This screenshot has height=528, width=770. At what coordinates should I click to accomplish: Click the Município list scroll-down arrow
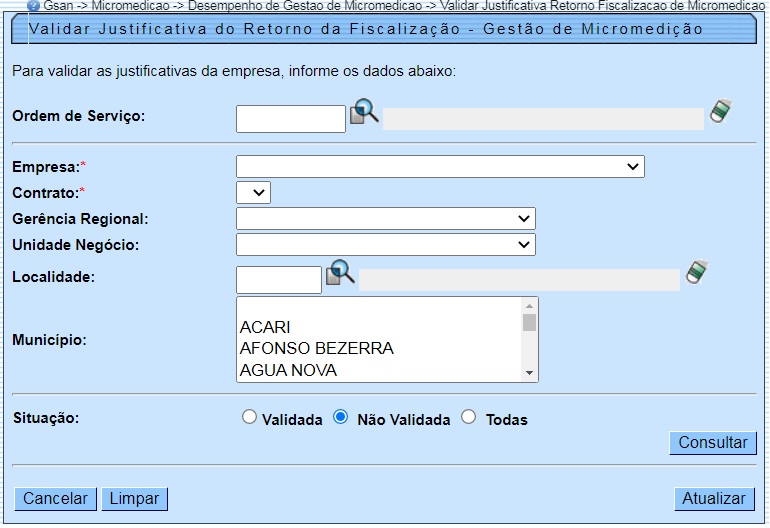pyautogui.click(x=529, y=373)
